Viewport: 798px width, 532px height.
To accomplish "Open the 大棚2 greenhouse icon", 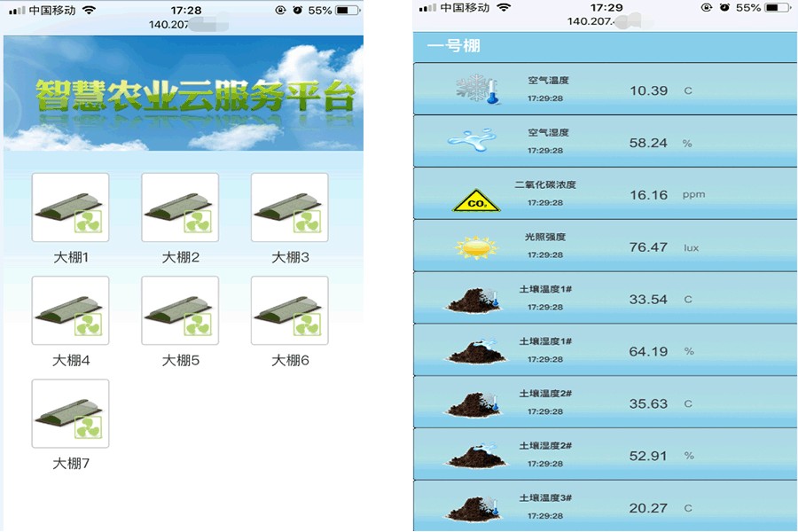I will pyautogui.click(x=179, y=207).
